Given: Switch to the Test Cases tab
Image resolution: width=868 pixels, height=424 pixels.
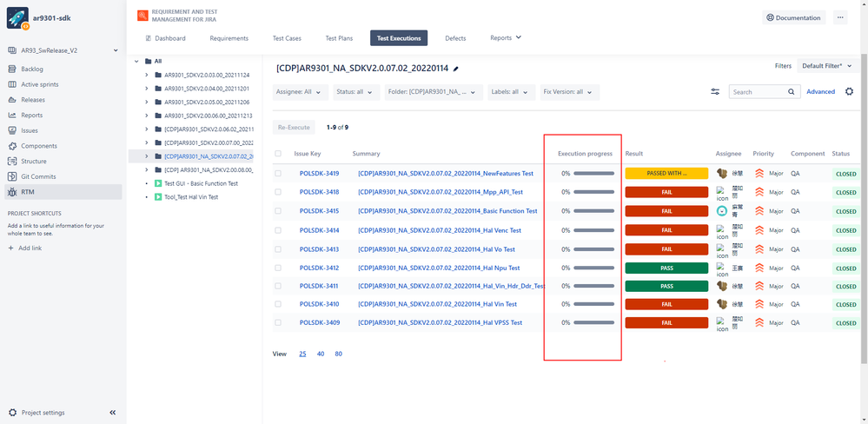Looking at the screenshot, I should 287,38.
